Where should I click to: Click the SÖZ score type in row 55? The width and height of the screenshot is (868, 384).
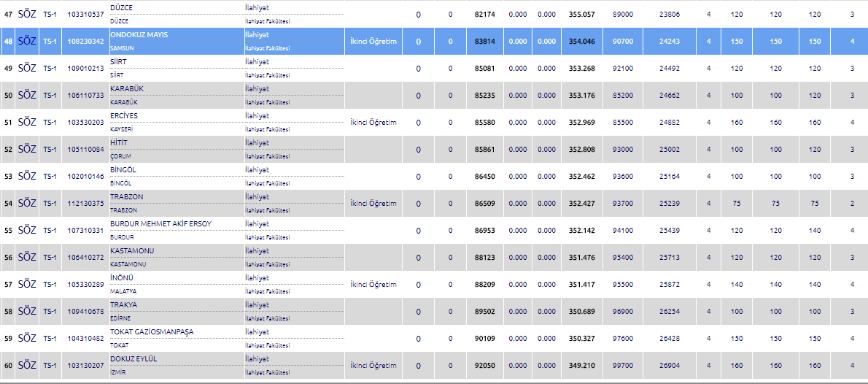click(27, 230)
